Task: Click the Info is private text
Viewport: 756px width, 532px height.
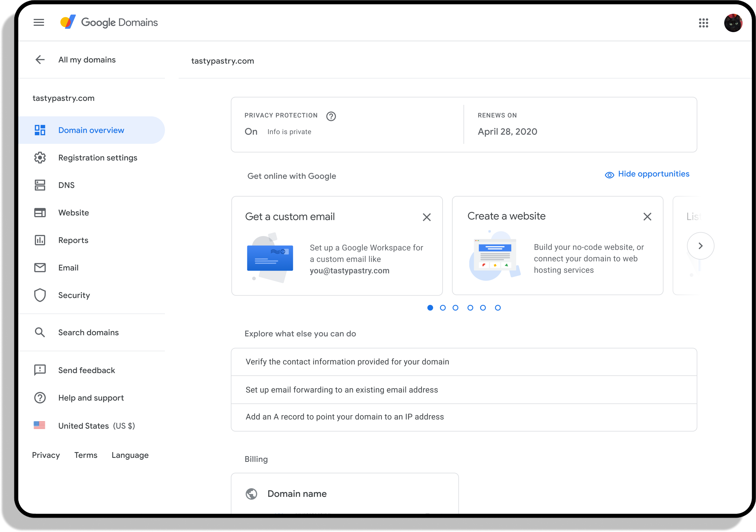Action: 289,132
